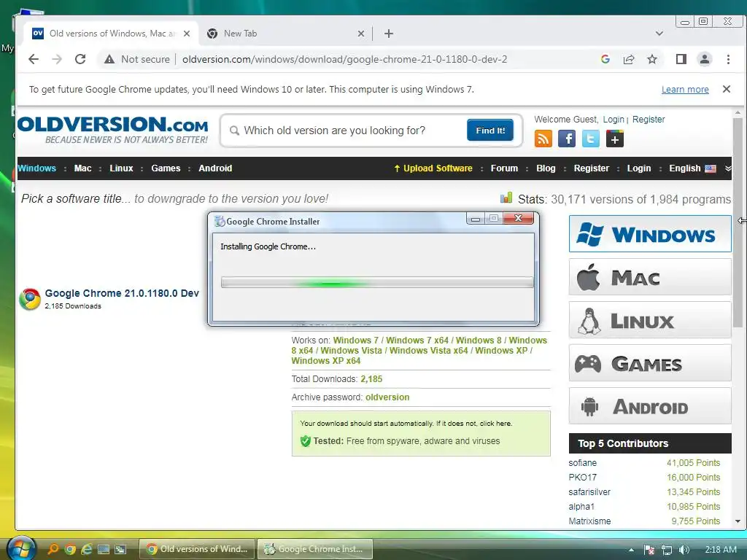Open Chrome three-dot menu

(x=728, y=59)
